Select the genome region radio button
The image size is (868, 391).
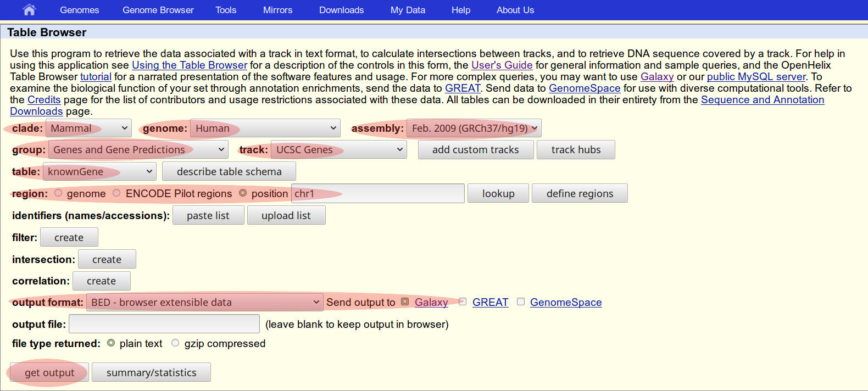click(x=58, y=193)
